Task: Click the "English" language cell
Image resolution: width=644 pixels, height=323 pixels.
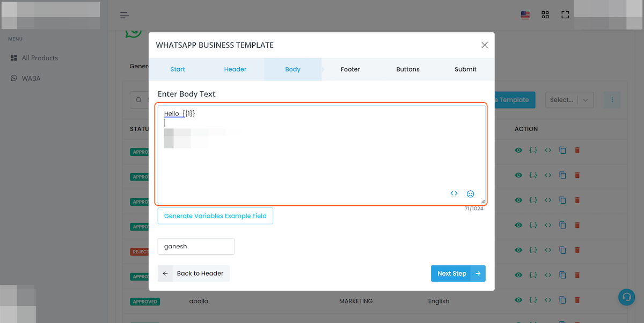Action: pos(438,301)
